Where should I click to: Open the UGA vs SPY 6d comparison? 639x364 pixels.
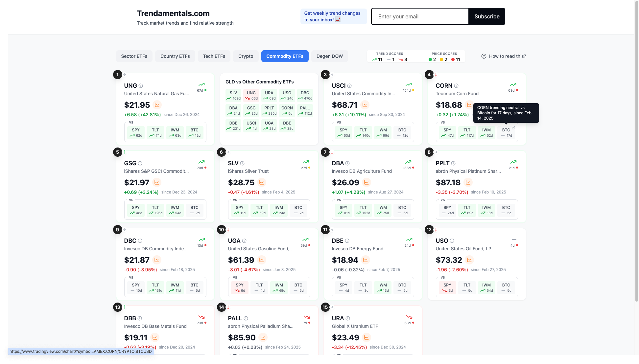[240, 287]
